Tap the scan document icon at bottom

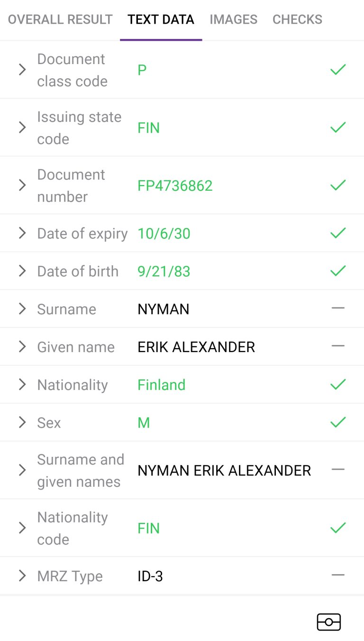coord(328,622)
